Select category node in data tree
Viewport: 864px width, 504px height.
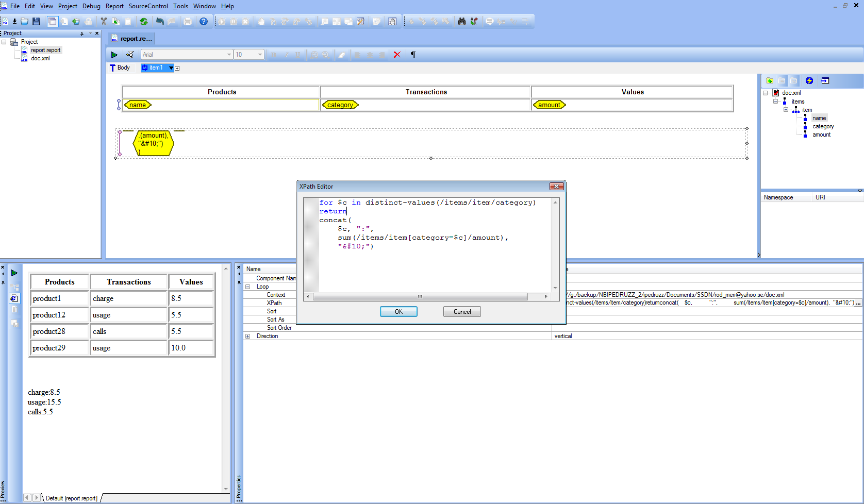tap(823, 126)
